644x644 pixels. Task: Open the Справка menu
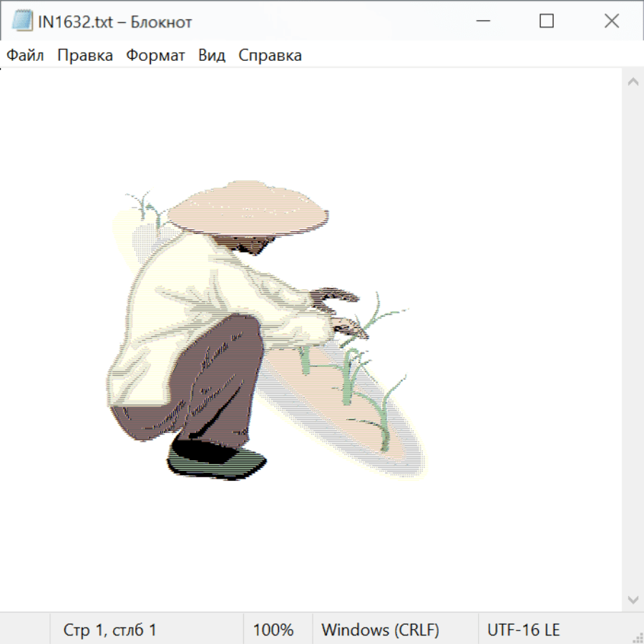(x=270, y=56)
